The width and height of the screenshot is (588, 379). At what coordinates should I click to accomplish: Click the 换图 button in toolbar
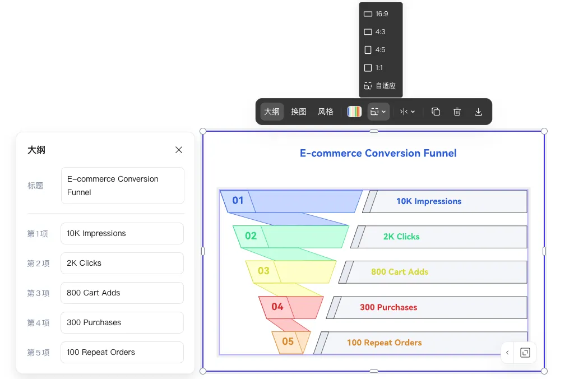click(299, 112)
